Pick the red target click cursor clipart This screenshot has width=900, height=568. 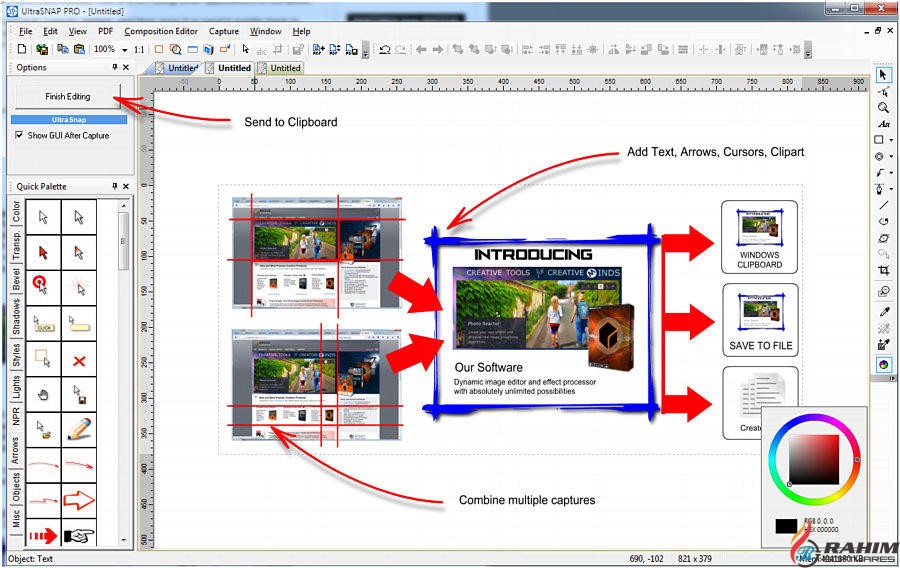[43, 286]
